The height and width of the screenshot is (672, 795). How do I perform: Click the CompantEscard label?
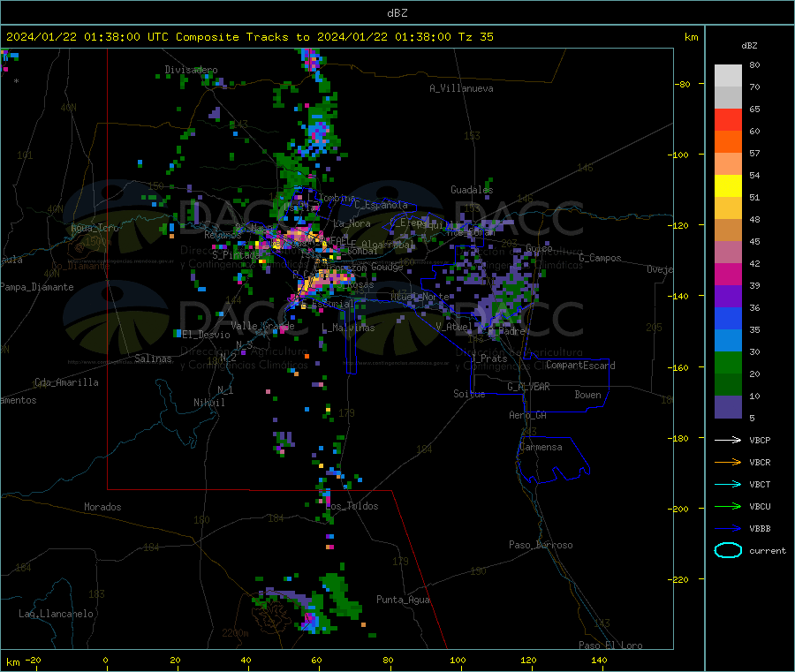pyautogui.click(x=580, y=366)
